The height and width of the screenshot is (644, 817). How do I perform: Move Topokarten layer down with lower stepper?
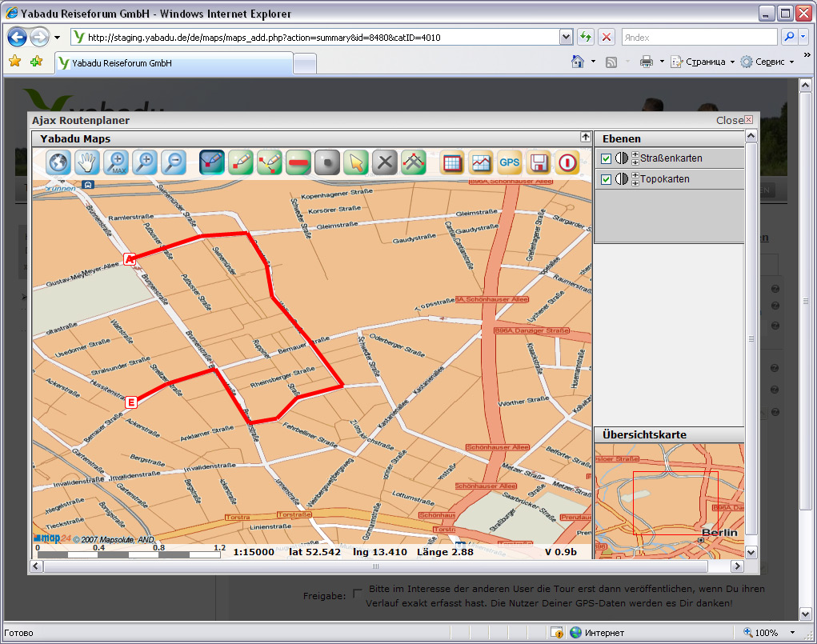[635, 182]
